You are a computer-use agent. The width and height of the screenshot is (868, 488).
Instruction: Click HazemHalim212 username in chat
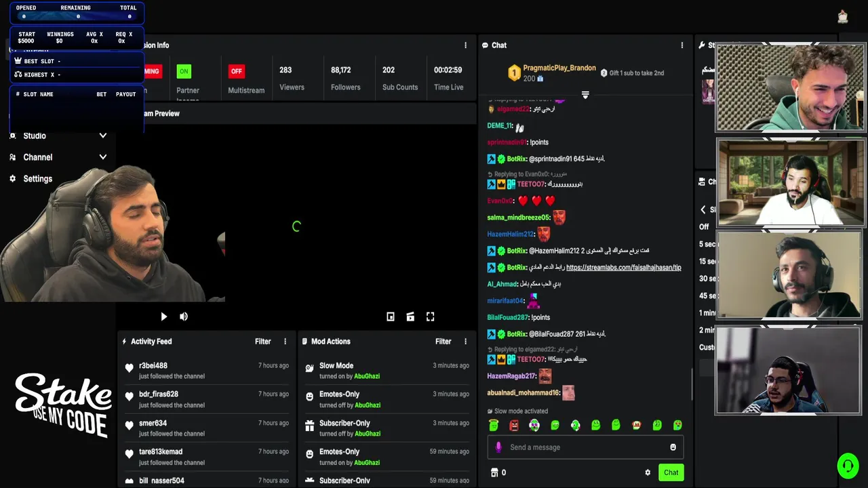tap(510, 234)
